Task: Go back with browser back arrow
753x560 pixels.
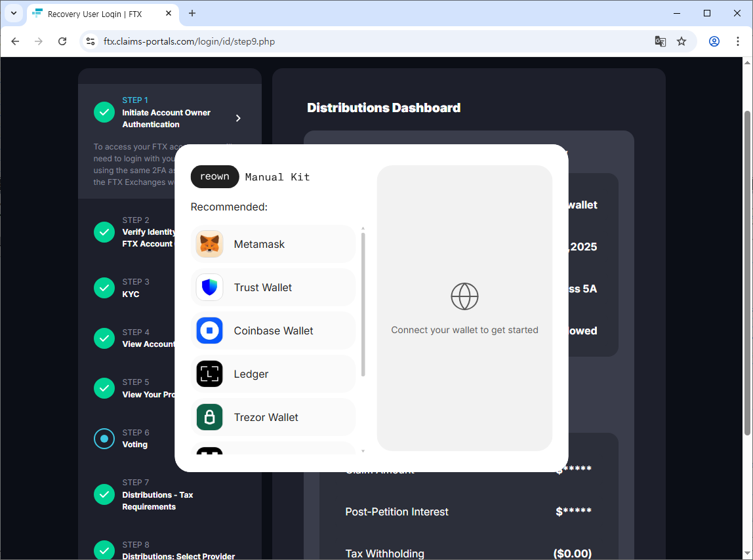Action: click(15, 41)
